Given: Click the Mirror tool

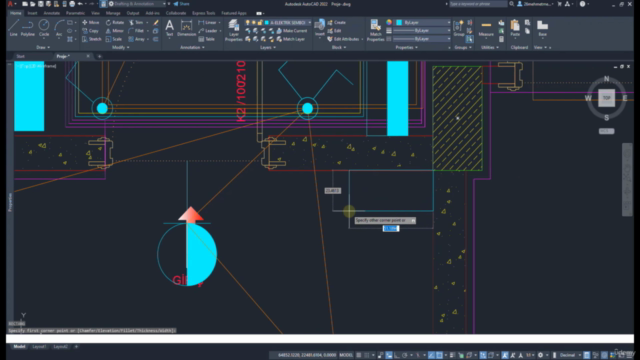Looking at the screenshot, I should (114, 31).
